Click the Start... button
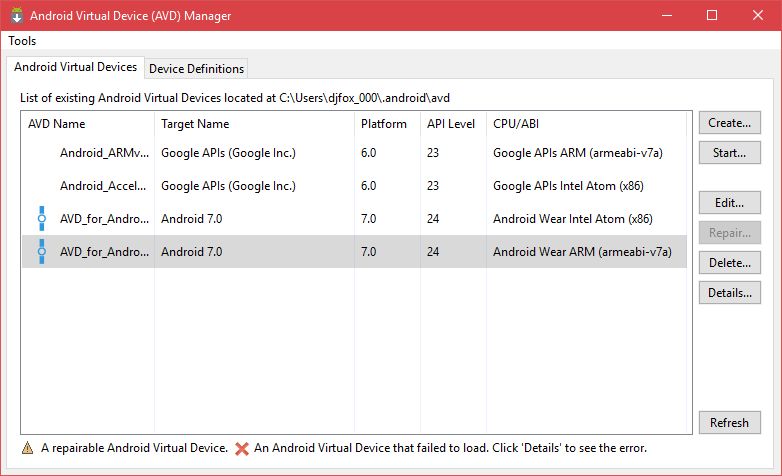This screenshot has height=476, width=782. pos(730,153)
